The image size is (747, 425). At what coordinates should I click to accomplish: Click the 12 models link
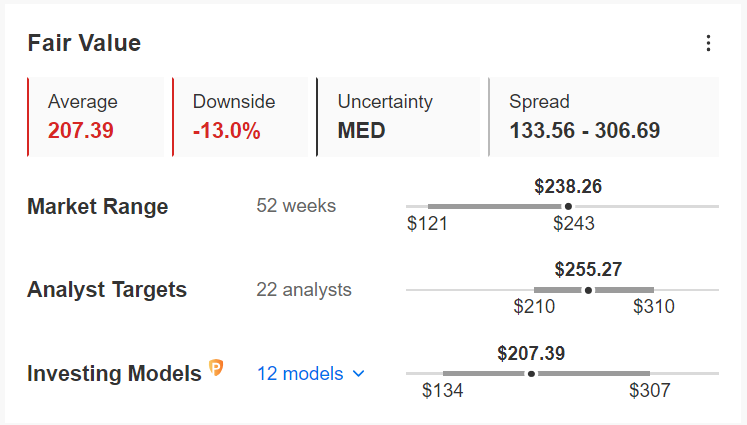tap(300, 374)
